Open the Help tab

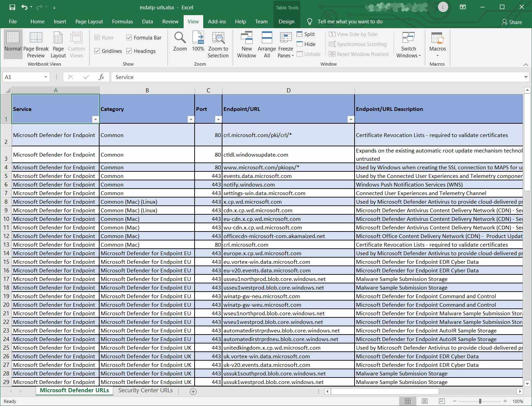click(241, 22)
